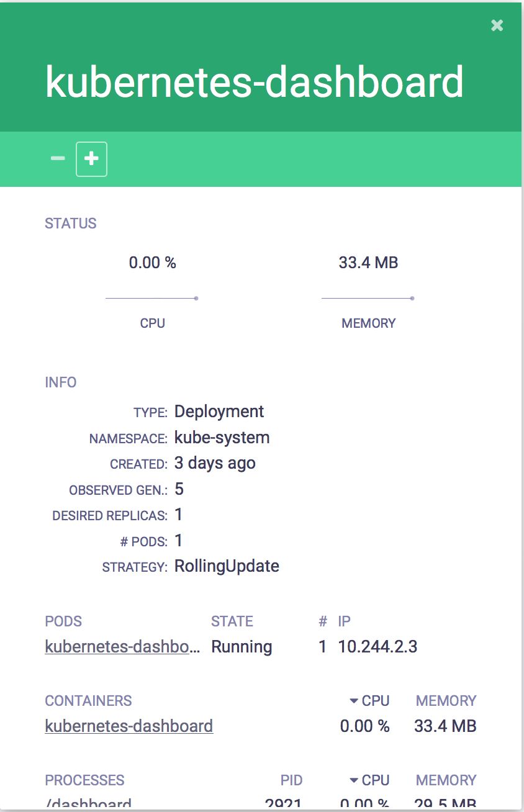The image size is (524, 812).
Task: Open the kubernetes-dashboard container link
Action: point(129,726)
